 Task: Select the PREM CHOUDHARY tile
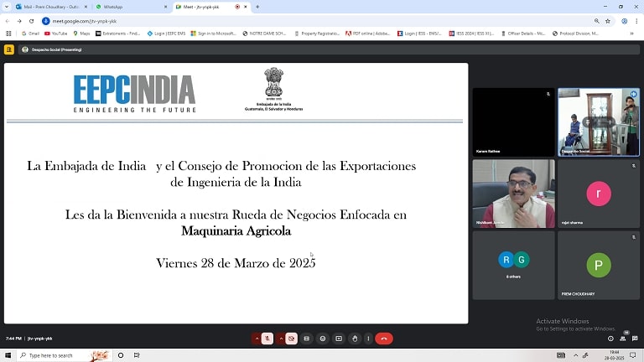click(599, 265)
